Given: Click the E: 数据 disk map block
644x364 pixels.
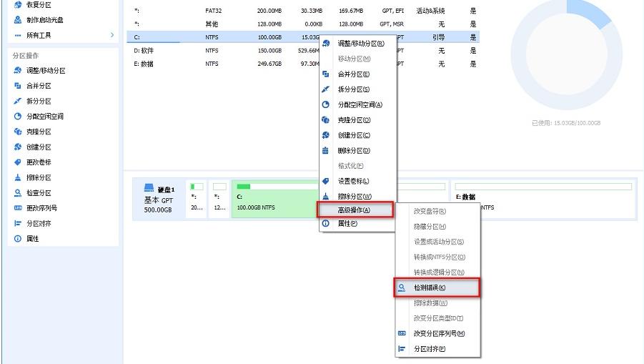Looking at the screenshot, I should [543, 199].
